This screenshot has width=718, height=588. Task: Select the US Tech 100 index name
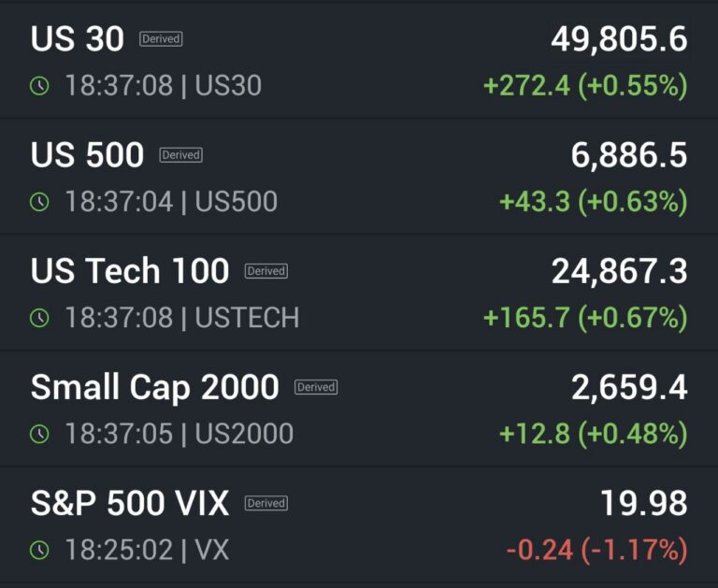coord(130,271)
